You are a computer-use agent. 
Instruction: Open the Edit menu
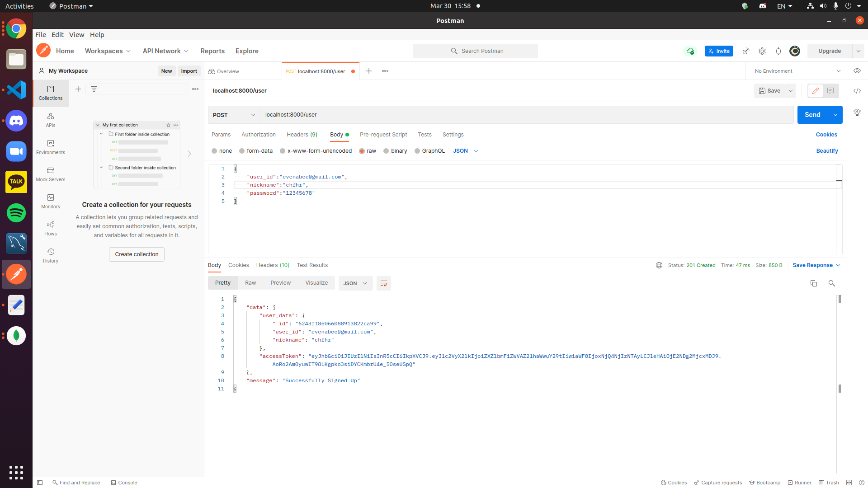[57, 35]
